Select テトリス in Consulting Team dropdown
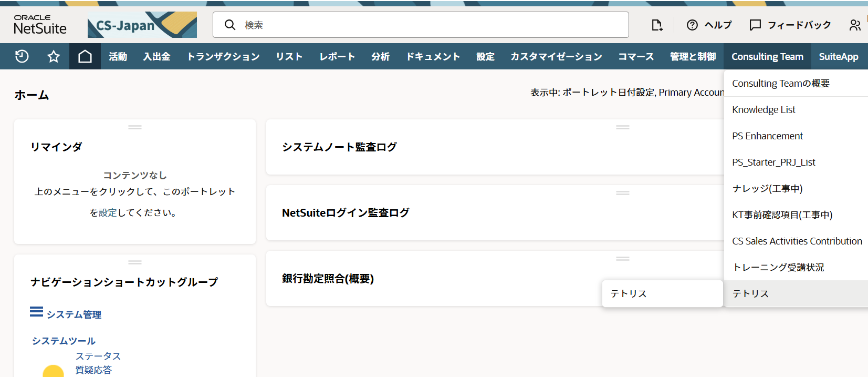The width and height of the screenshot is (868, 377). coord(796,293)
